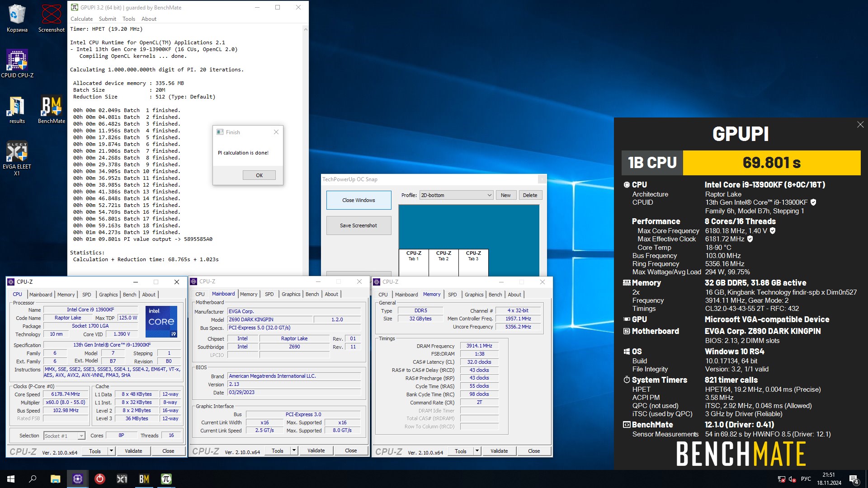Open GPUPI Tools menu

point(129,19)
